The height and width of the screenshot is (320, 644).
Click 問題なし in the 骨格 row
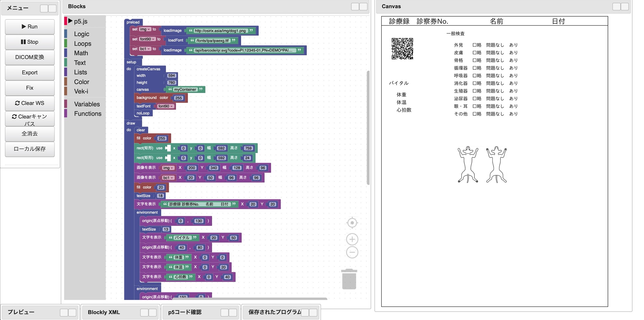click(x=495, y=60)
